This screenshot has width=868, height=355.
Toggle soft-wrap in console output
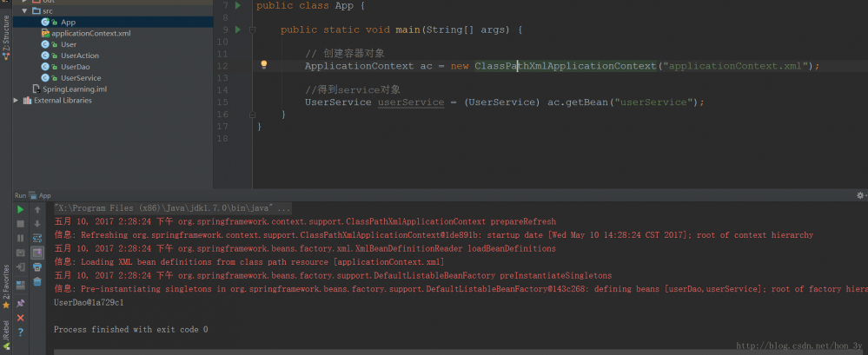pos(37,239)
